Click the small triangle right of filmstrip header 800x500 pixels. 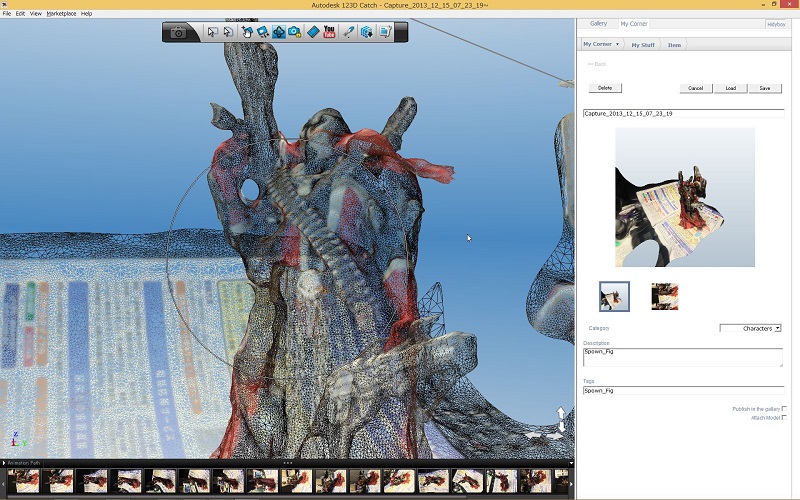coord(571,463)
